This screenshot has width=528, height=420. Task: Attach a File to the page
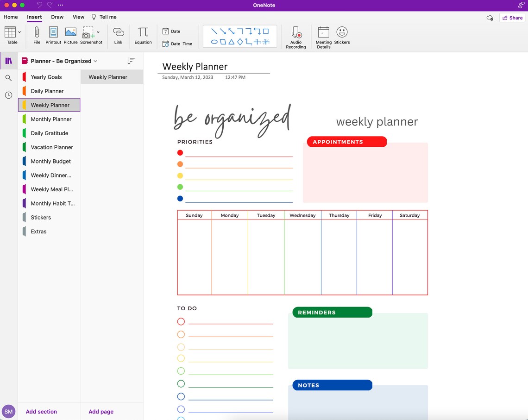coord(36,35)
